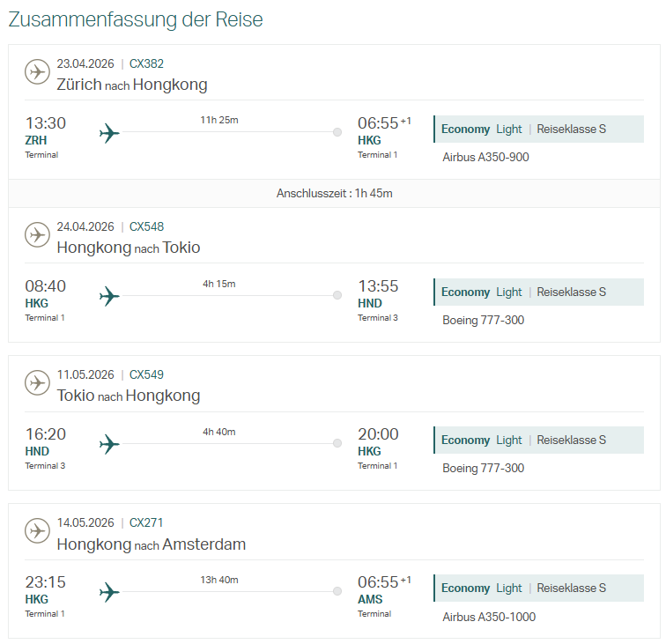Click departure time 13:30

(46, 123)
